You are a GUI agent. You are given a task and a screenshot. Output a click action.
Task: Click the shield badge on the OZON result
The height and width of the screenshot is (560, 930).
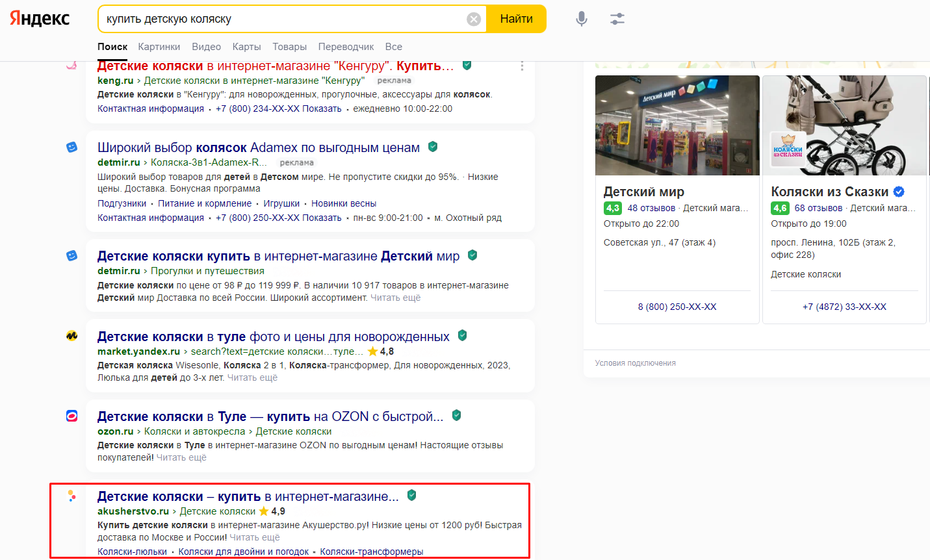tap(457, 415)
